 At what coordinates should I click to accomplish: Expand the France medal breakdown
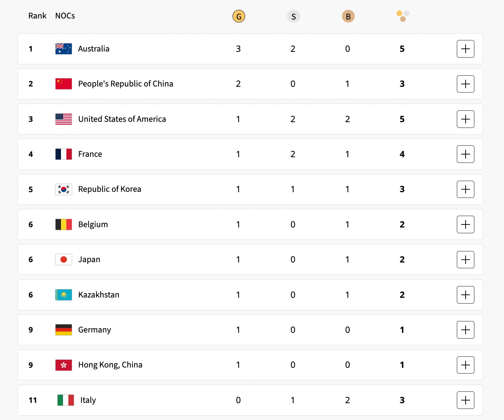click(x=465, y=154)
